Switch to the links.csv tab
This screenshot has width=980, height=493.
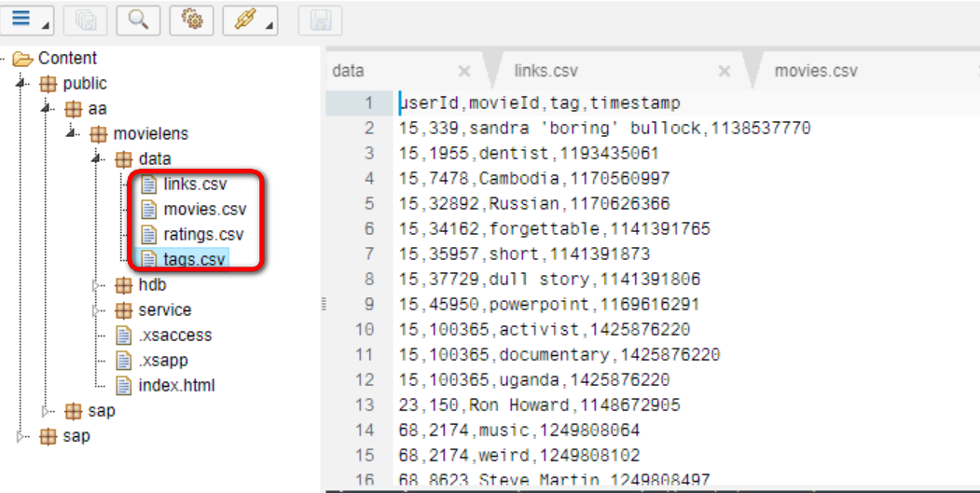point(546,71)
